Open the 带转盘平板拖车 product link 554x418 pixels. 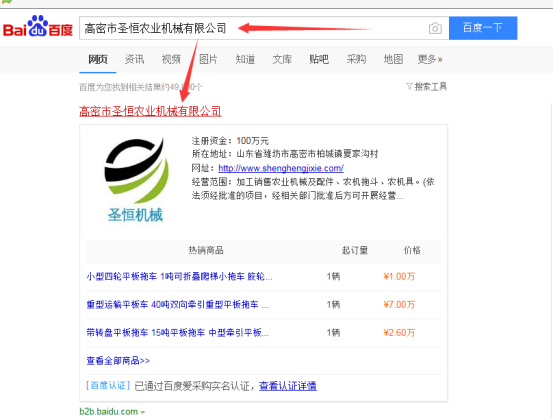177,332
